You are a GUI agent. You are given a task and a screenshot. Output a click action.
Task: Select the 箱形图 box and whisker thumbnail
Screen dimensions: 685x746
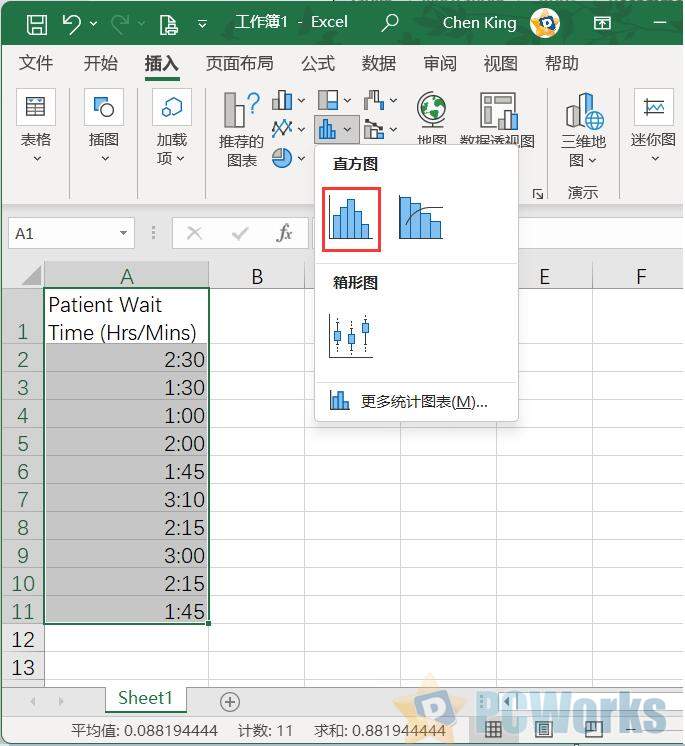pos(351,335)
